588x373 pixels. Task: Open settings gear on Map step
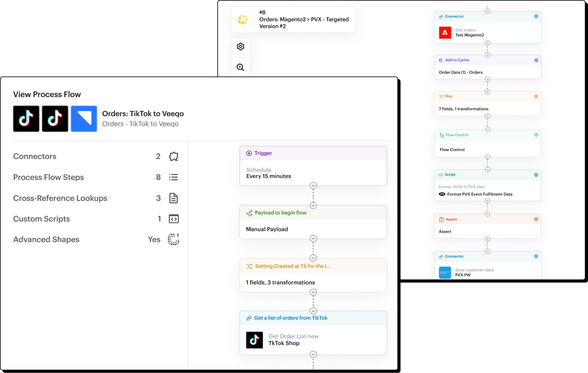pos(536,97)
